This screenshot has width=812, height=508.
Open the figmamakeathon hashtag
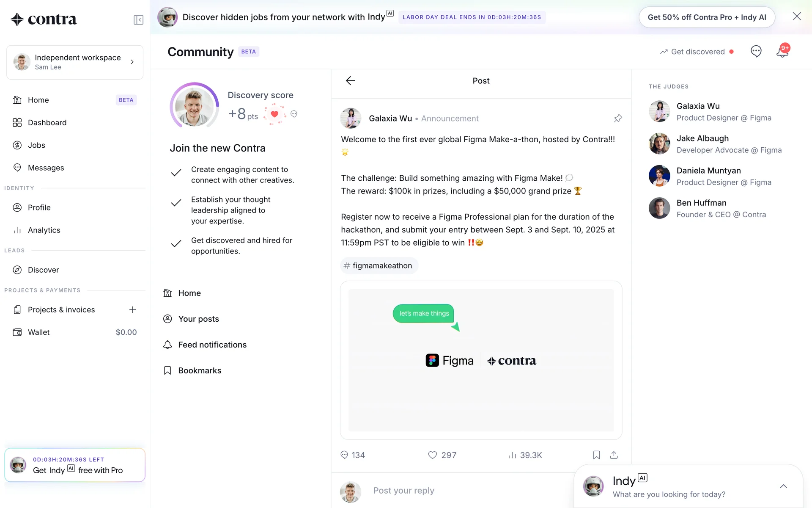click(x=379, y=266)
